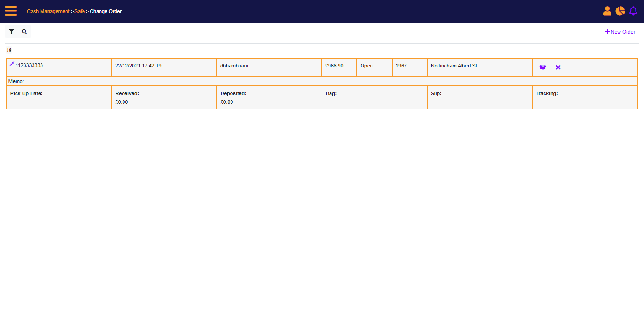The height and width of the screenshot is (310, 644).
Task: Open the hamburger navigation menu
Action: pyautogui.click(x=11, y=11)
